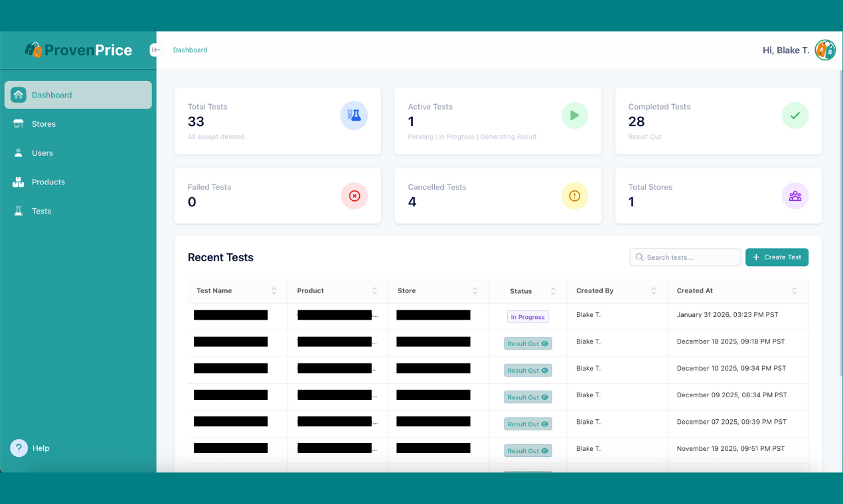
Task: Click the eye icon on first Result Out badge
Action: coord(544,344)
